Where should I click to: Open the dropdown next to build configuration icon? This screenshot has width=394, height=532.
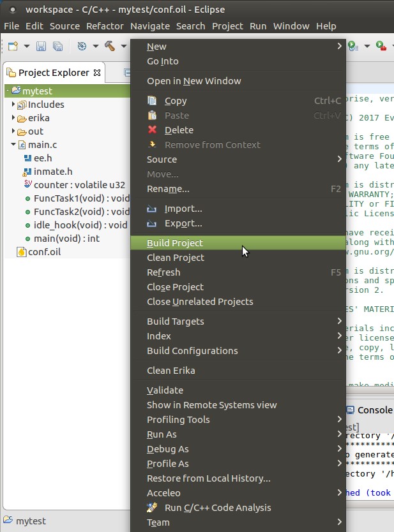[96, 46]
